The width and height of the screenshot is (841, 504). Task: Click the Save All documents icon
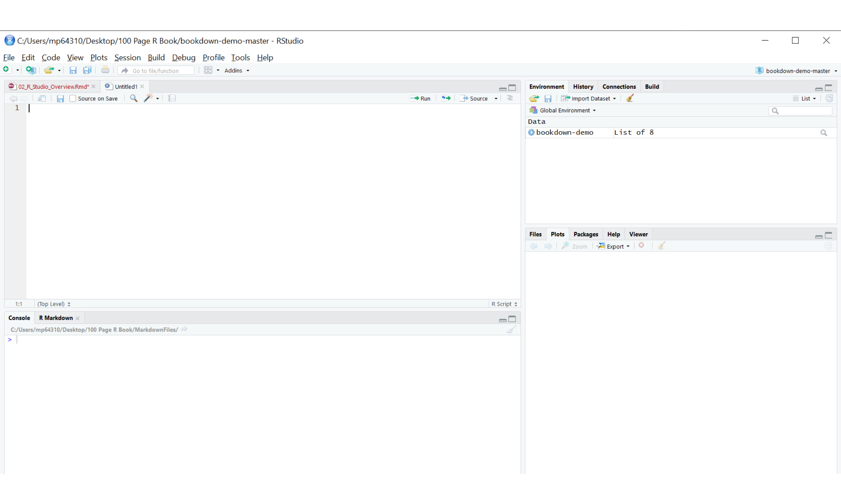pos(87,70)
